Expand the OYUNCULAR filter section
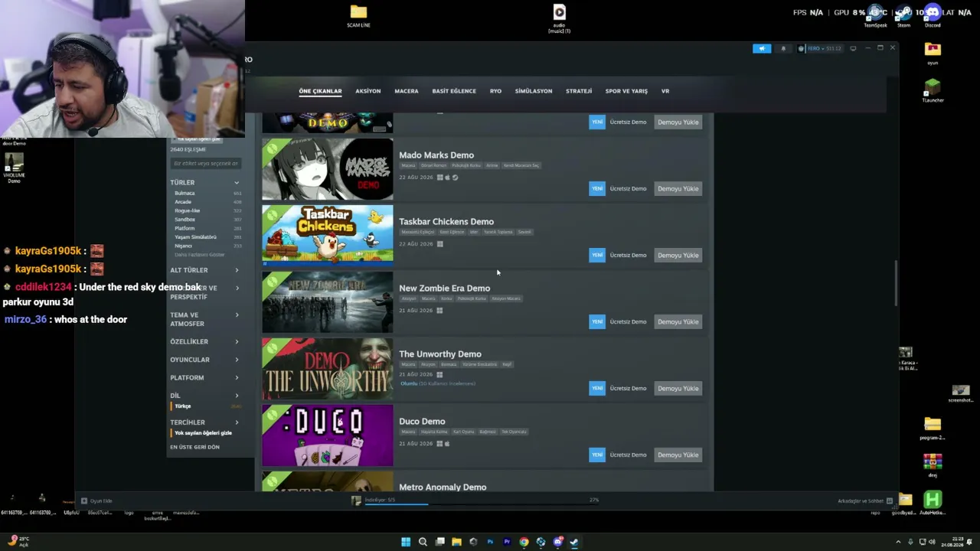 (x=205, y=360)
